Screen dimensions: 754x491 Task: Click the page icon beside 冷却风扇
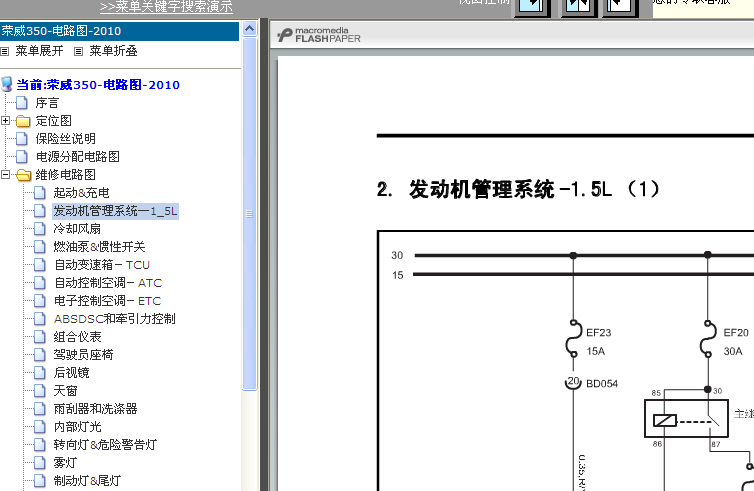click(x=40, y=228)
